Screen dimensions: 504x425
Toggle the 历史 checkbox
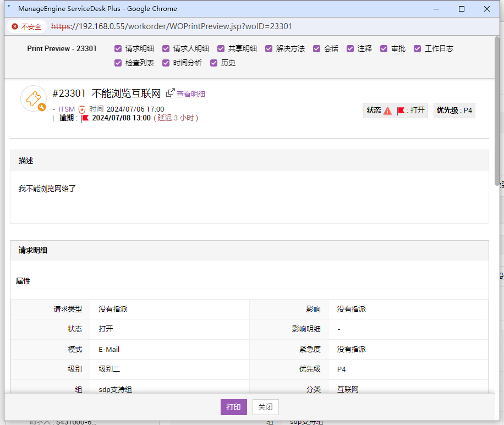pos(213,63)
